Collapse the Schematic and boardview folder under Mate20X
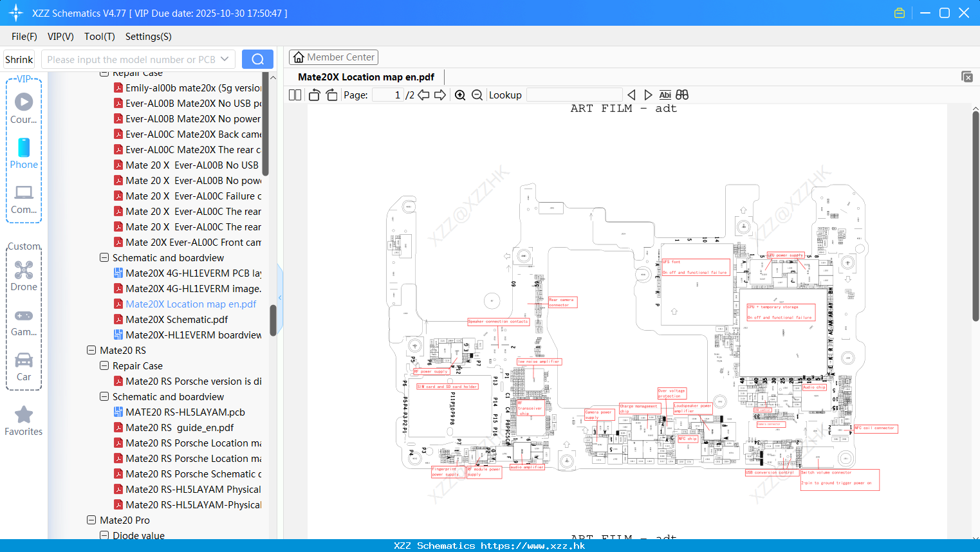The height and width of the screenshot is (552, 980). [104, 257]
